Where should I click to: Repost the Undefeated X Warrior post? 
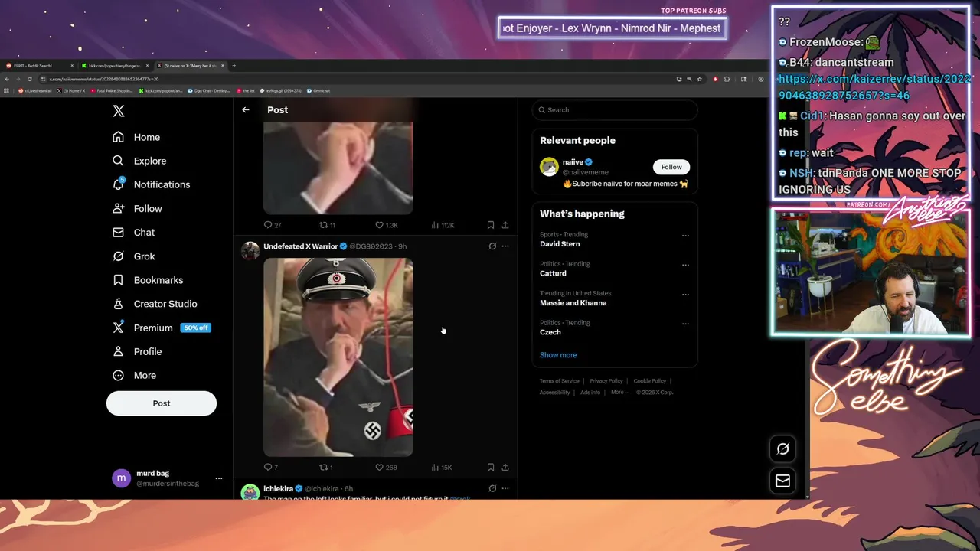(x=325, y=467)
